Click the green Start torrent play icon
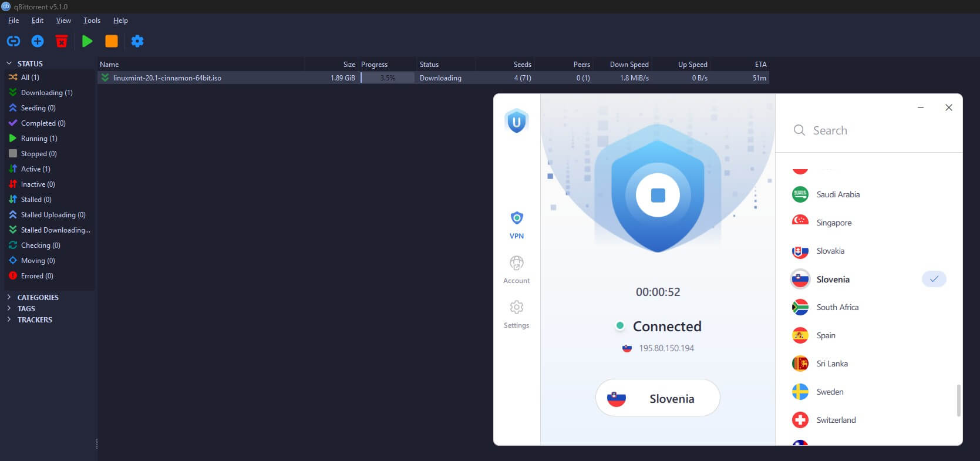Image resolution: width=980 pixels, height=461 pixels. (87, 41)
